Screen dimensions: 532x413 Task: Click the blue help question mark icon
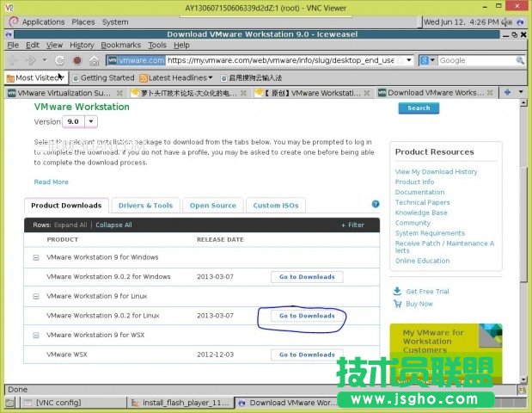coord(376,204)
